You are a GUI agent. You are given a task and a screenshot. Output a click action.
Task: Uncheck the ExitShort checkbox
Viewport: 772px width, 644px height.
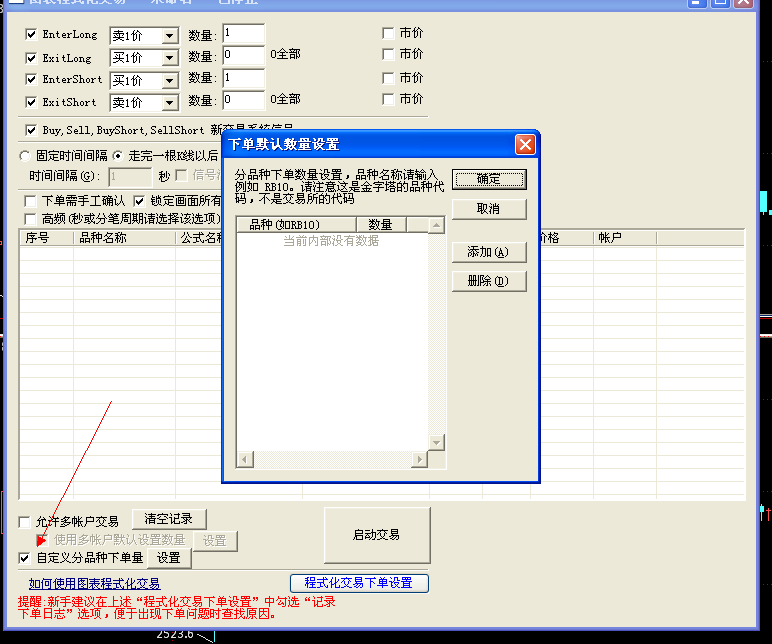click(31, 102)
